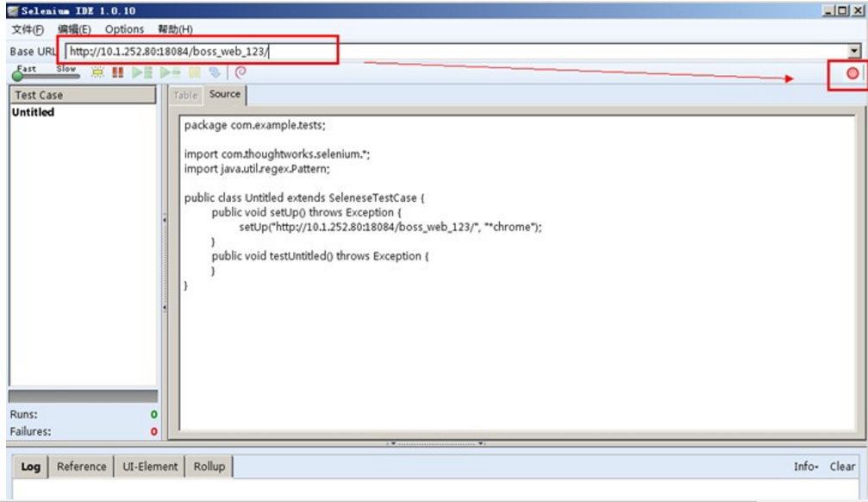Click the Selenium IDE title bar icon

13,10
